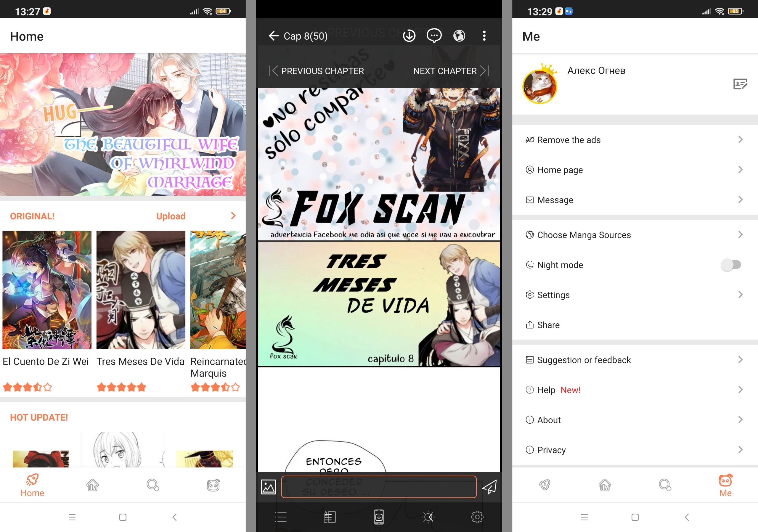
Task: Open Settings from Me page
Action: click(x=632, y=295)
